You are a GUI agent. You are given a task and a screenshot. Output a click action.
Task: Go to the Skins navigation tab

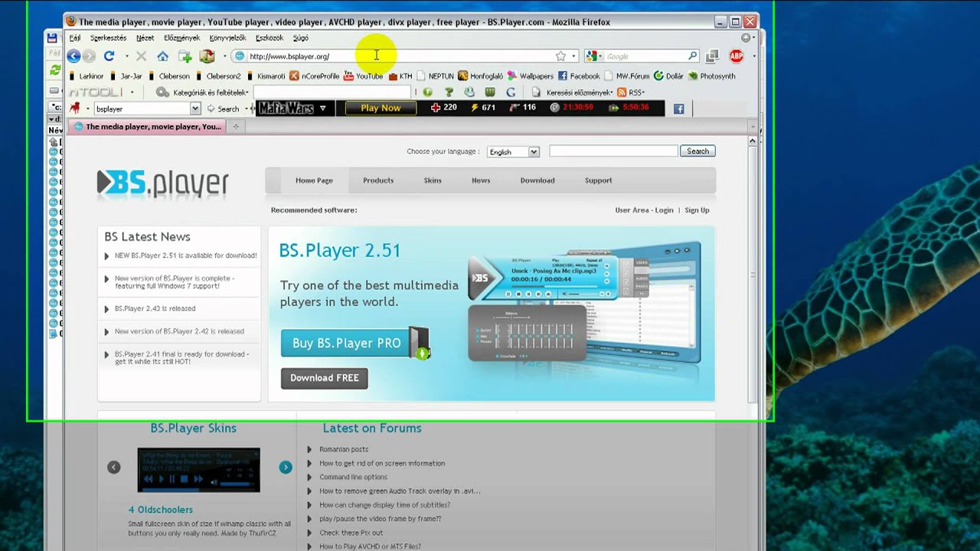[x=433, y=181]
